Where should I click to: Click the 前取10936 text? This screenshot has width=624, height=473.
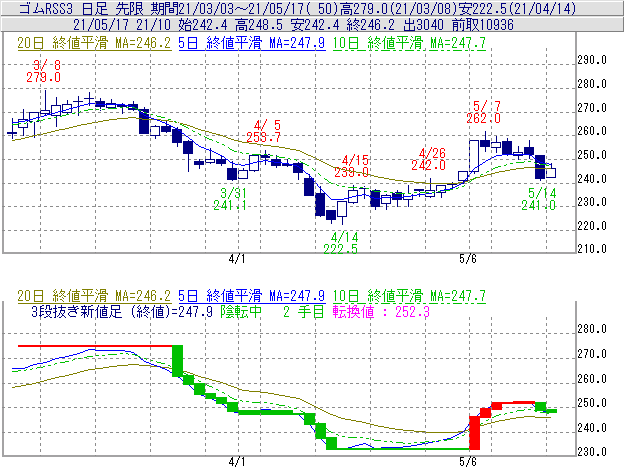482,25
